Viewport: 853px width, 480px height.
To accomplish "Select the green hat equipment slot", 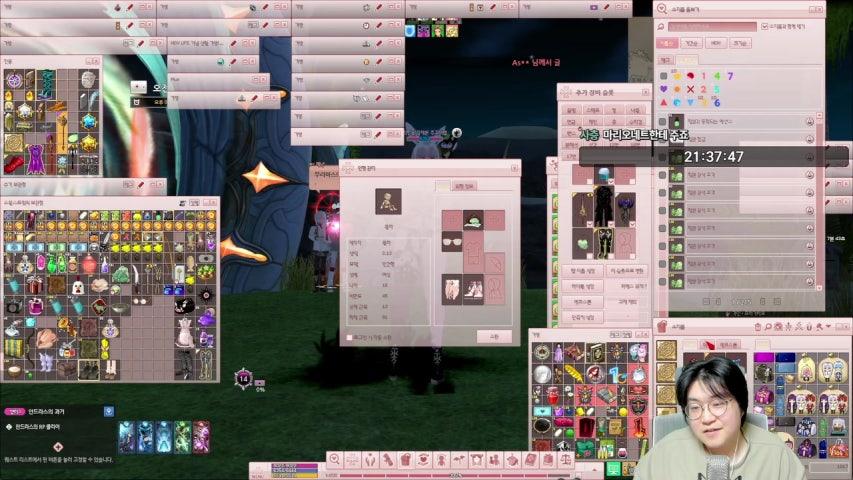I will click(x=474, y=219).
